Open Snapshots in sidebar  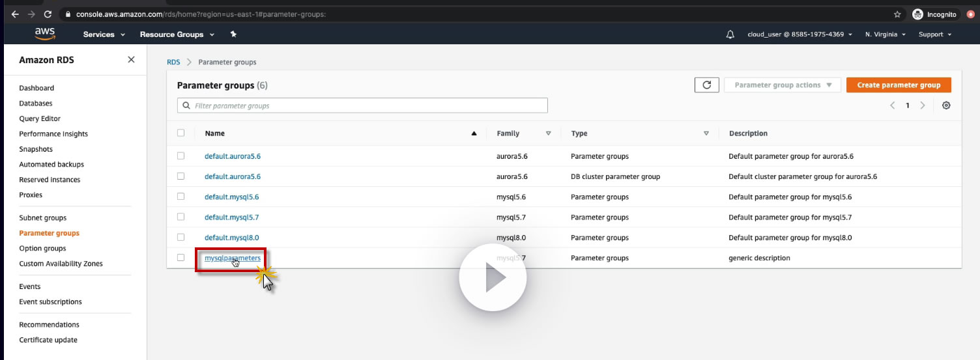[x=36, y=149]
